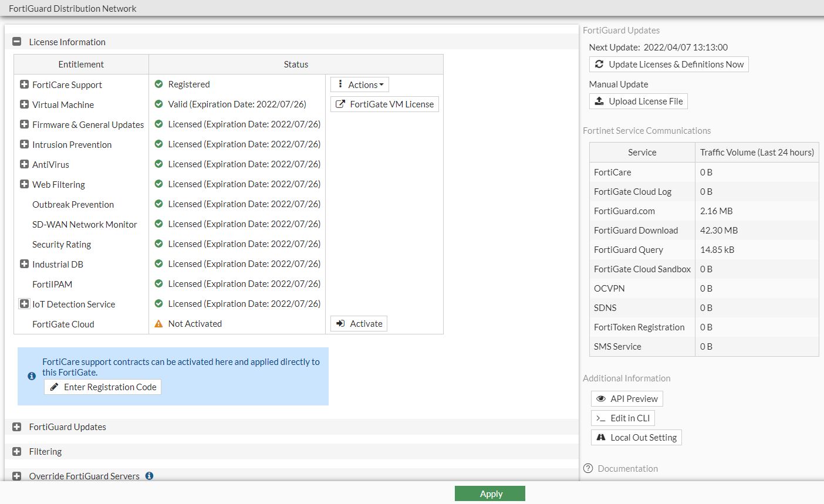Apply the FortiGuard settings
This screenshot has width=824, height=504.
pos(490,493)
